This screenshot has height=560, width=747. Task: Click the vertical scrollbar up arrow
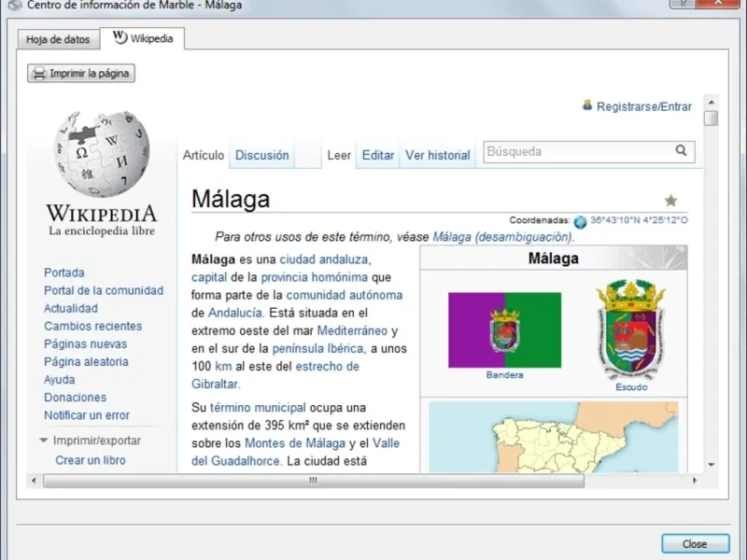pyautogui.click(x=712, y=103)
